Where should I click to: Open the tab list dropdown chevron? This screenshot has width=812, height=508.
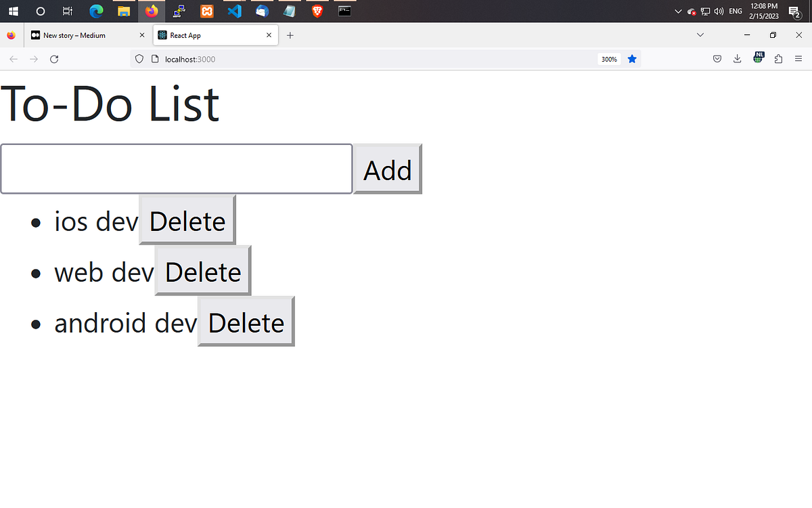tap(700, 35)
